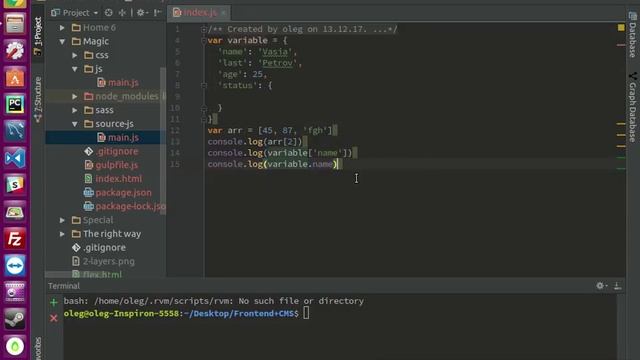The width and height of the screenshot is (640, 360).
Task: Open the 7: Structure tool window tab
Action: [38, 99]
